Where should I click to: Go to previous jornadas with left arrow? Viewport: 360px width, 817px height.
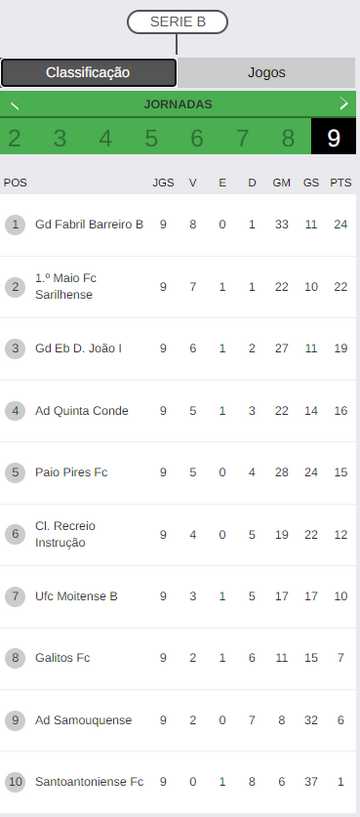point(15,105)
